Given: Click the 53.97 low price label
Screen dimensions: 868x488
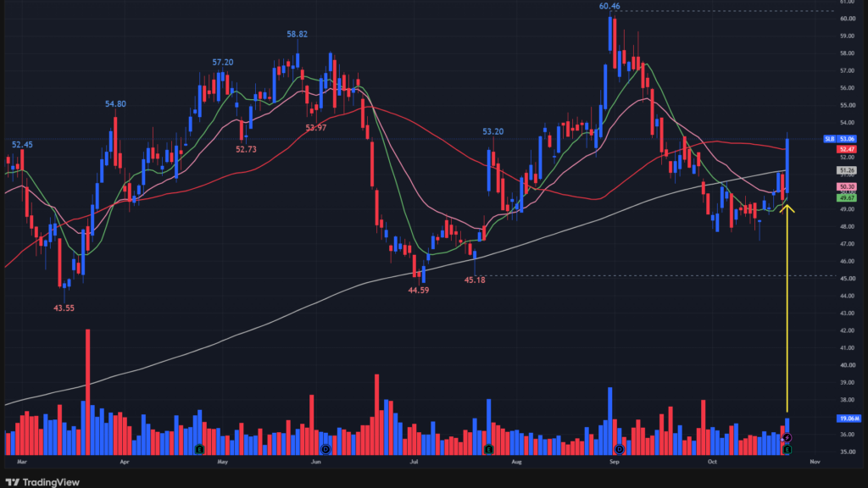Looking at the screenshot, I should [x=315, y=128].
